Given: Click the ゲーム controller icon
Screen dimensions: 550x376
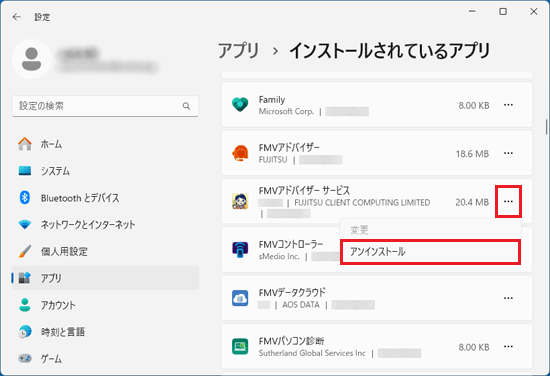Looking at the screenshot, I should pos(25,358).
